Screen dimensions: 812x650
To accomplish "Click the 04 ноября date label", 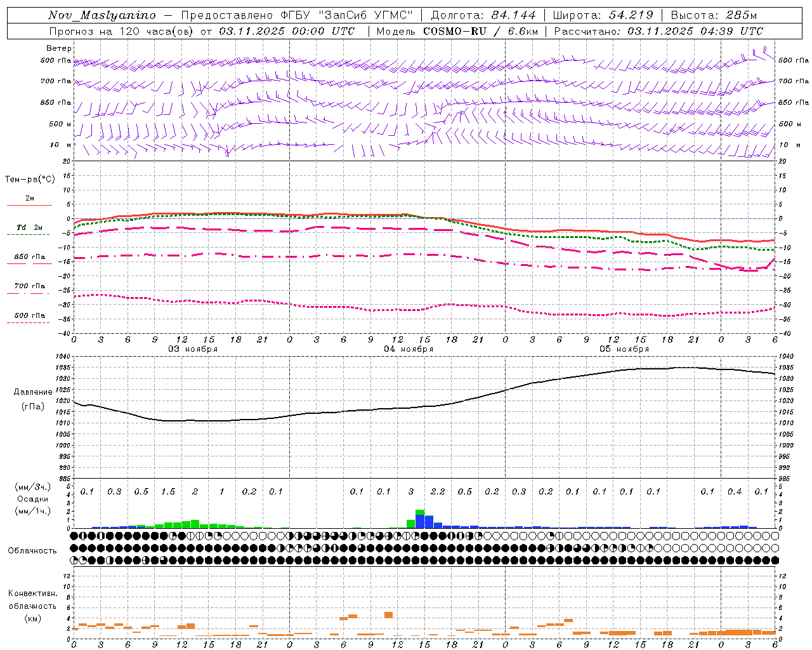I will tap(409, 348).
